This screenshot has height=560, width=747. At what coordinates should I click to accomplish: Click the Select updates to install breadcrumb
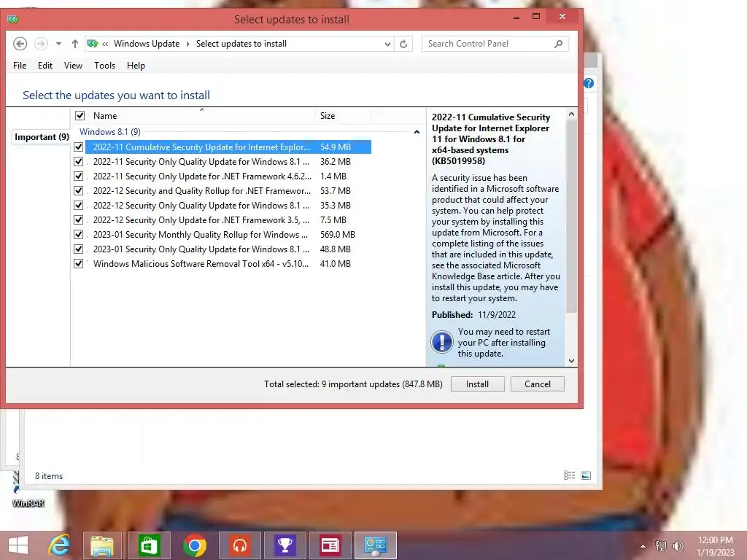point(241,44)
